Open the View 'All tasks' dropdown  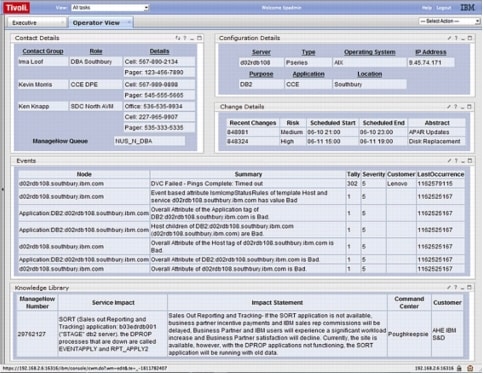(x=110, y=7)
